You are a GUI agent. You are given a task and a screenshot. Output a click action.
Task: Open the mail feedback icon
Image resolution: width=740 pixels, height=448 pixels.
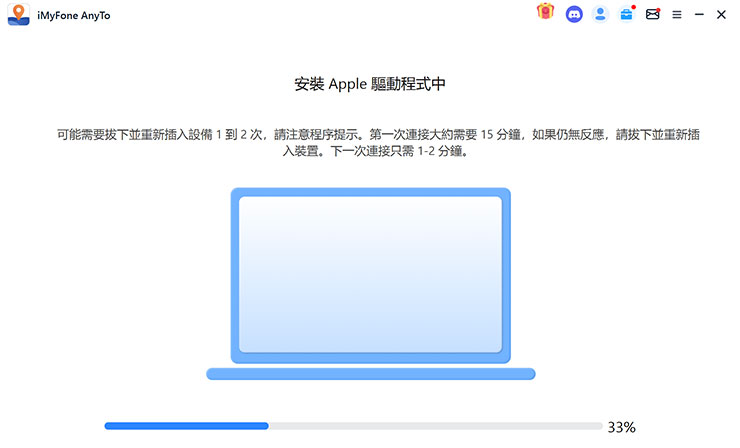coord(653,14)
